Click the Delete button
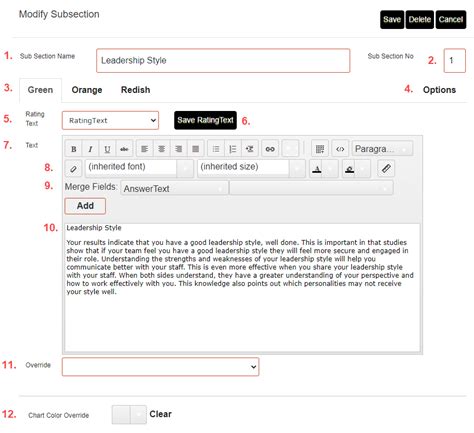 [x=420, y=20]
